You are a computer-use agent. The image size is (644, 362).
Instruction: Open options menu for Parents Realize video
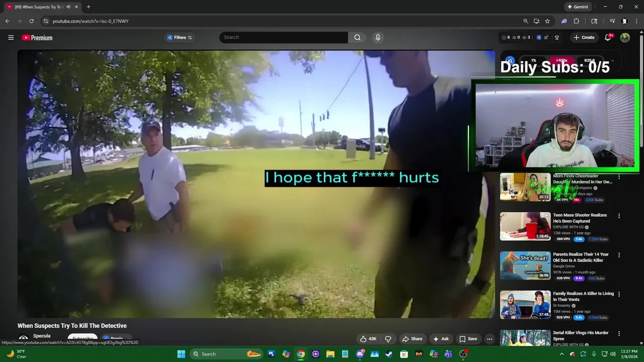pos(619,255)
